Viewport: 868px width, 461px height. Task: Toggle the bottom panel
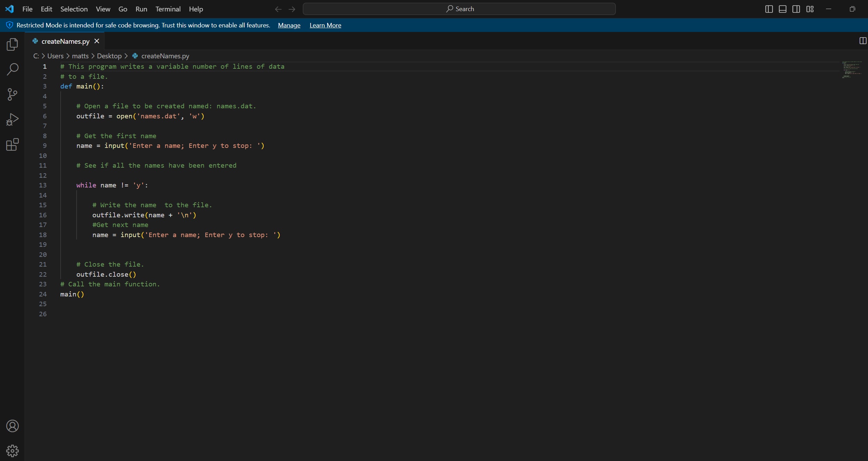783,9
